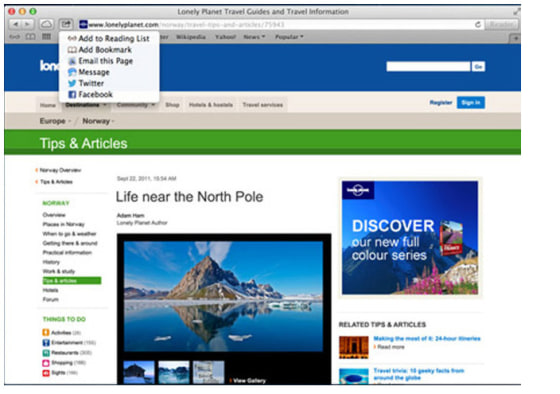Open Travel trivia geeky facts article
Image resolution: width=560 pixels, height=394 pixels.
419,374
